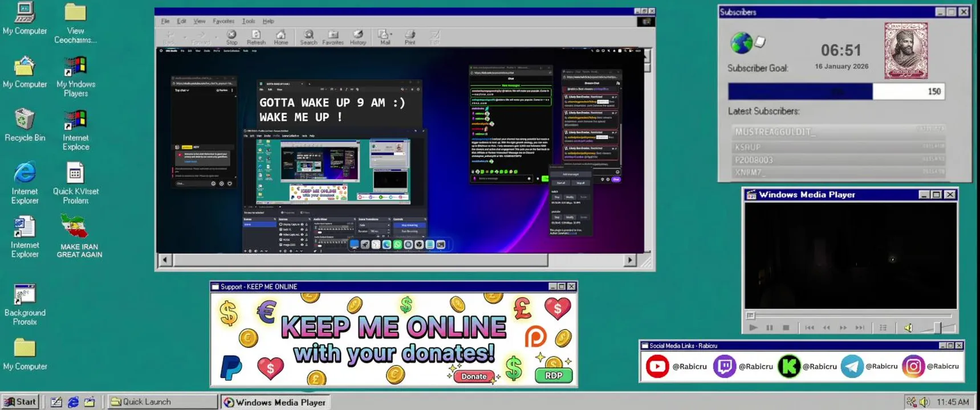Screen dimensions: 980x410
Task: Click the Mail toolbar icon
Action: coord(384,38)
